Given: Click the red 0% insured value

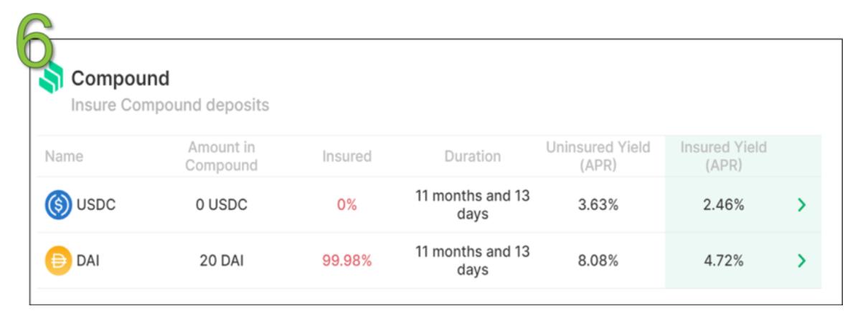Looking at the screenshot, I should coord(346,205).
